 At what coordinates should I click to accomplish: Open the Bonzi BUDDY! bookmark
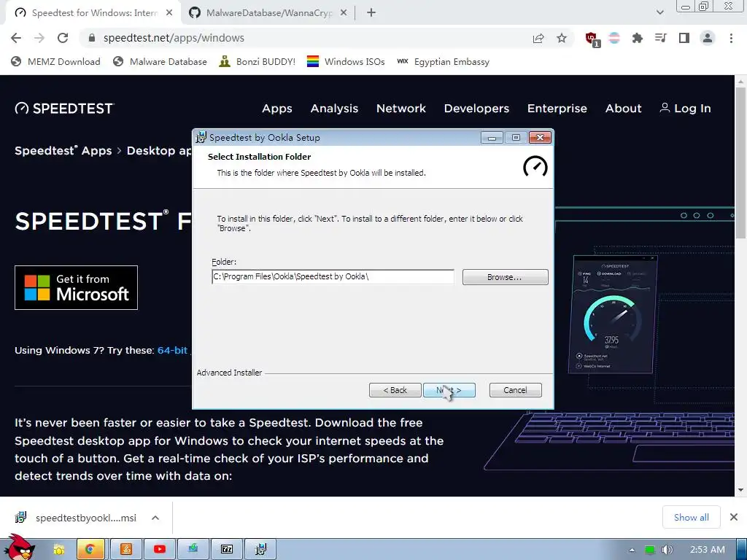258,62
